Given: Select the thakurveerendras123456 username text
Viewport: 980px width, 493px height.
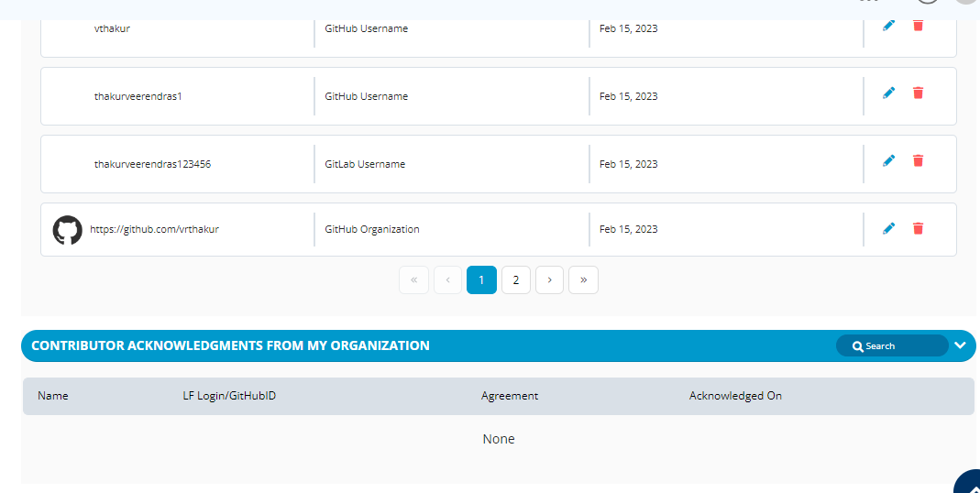Looking at the screenshot, I should 152,164.
